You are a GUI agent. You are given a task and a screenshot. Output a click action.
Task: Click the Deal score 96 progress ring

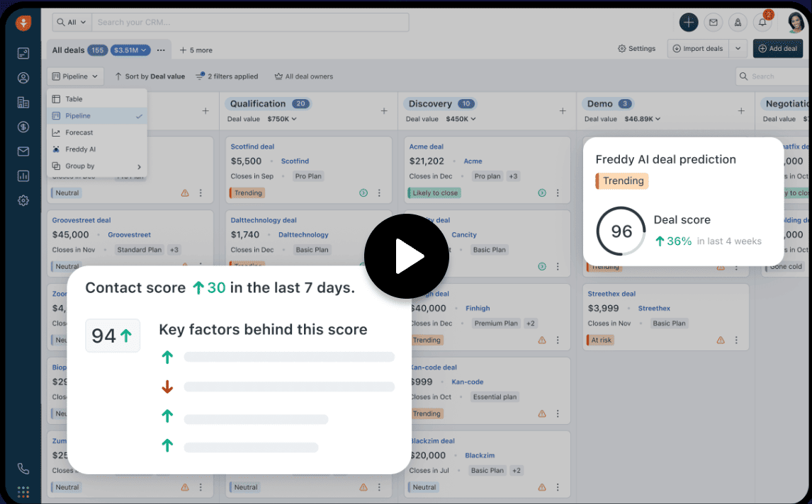coord(621,231)
